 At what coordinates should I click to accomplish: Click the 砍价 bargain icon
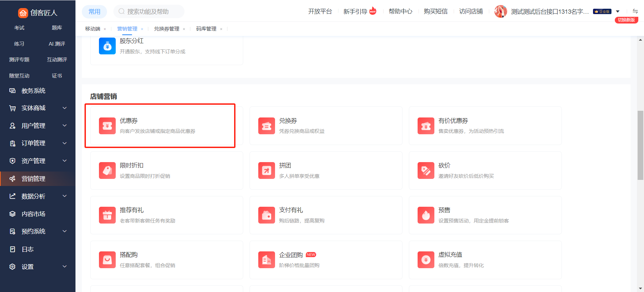[x=426, y=171]
